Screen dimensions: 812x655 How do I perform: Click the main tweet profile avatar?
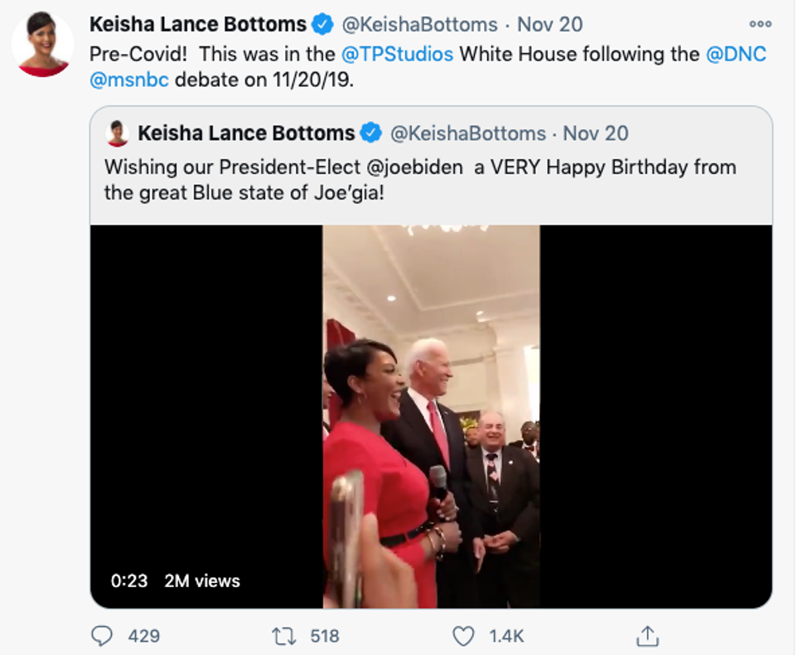pos(42,45)
